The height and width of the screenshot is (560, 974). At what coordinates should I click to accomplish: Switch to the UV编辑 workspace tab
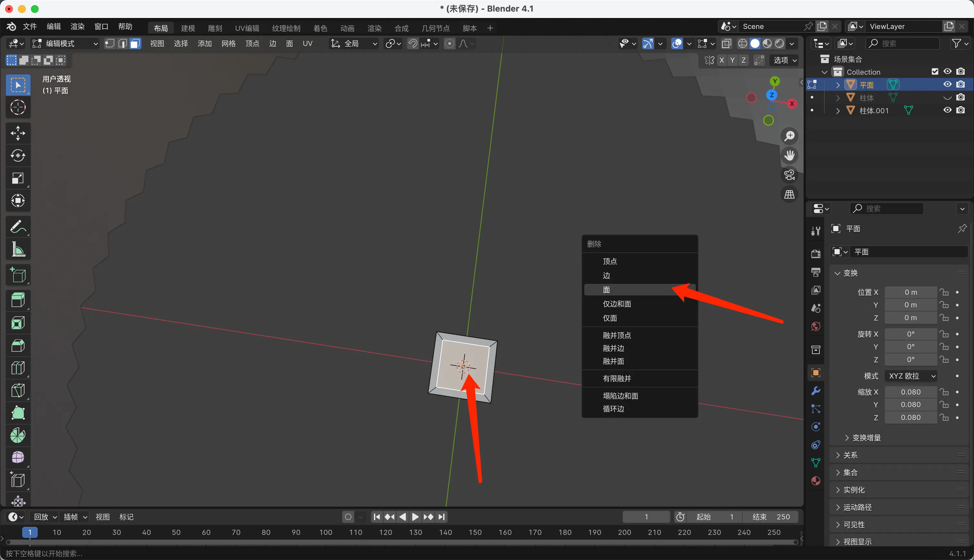click(247, 28)
